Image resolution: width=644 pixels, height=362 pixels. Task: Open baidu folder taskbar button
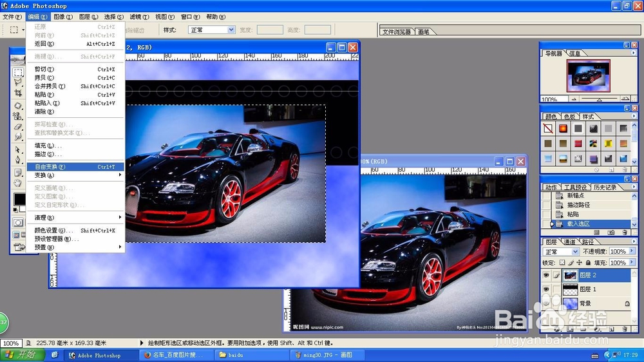pyautogui.click(x=251, y=355)
